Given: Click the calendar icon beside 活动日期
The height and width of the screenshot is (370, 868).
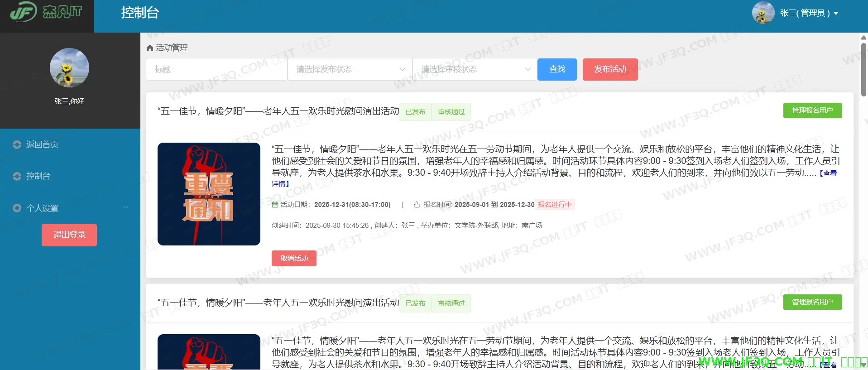Looking at the screenshot, I should [x=275, y=205].
